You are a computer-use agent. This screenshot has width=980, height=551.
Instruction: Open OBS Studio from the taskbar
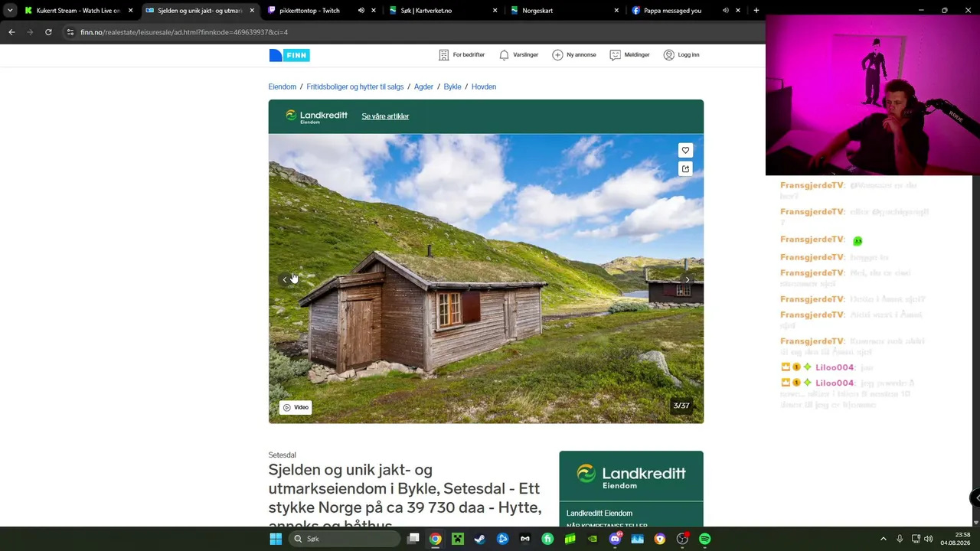pos(682,539)
